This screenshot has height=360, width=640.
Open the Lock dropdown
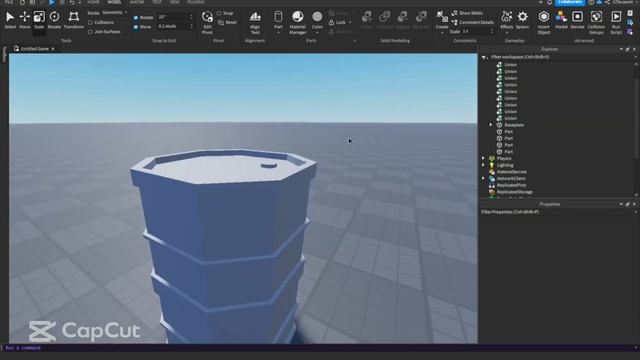340,22
